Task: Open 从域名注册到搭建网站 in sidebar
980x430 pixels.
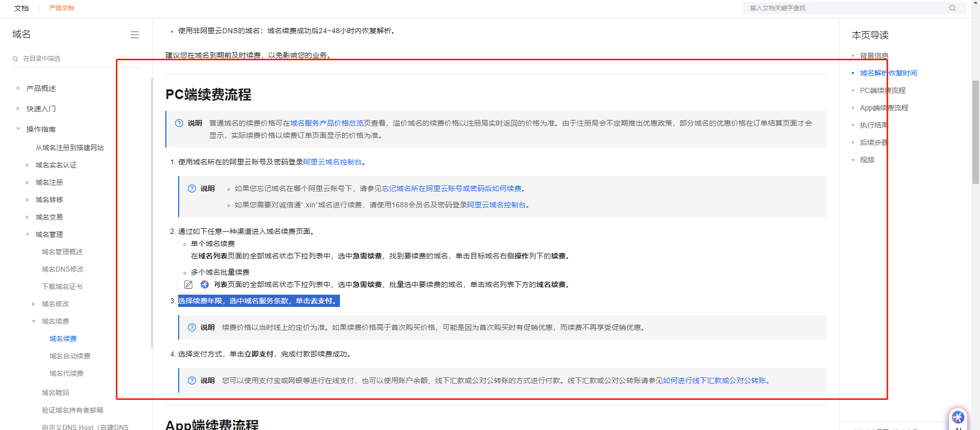Action: 69,148
